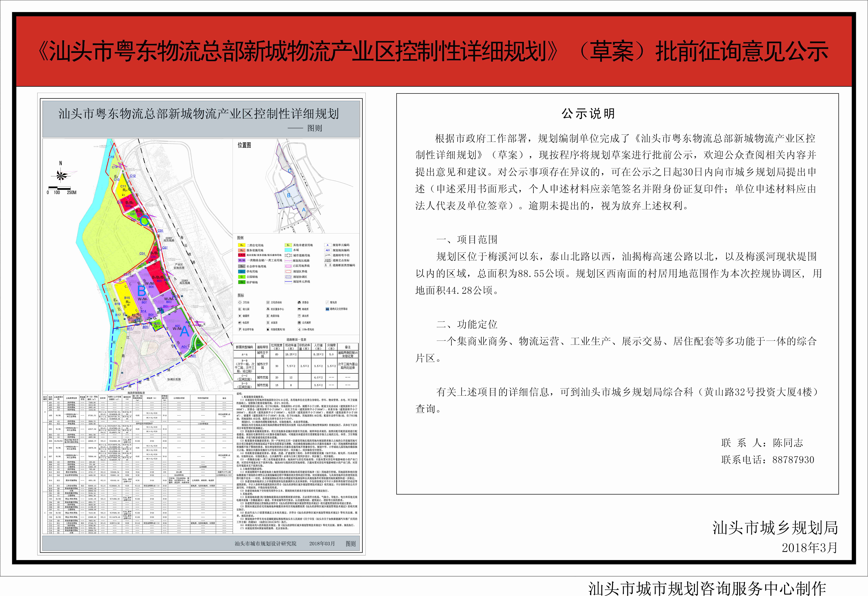Click the grey S42 社会停车场用地 swatch
The image size is (868, 596).
(x=242, y=266)
